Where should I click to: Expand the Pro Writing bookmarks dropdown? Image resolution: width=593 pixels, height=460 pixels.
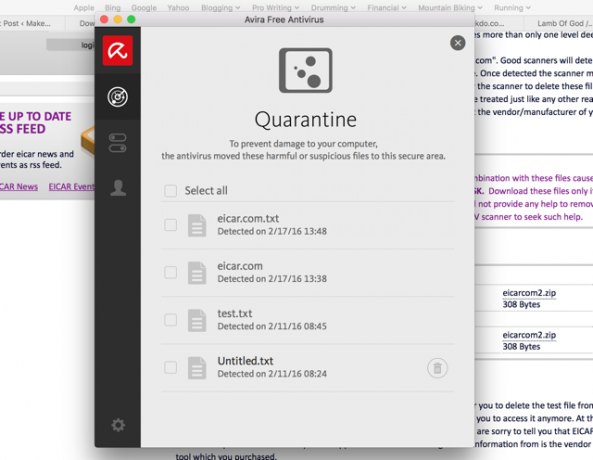coord(275,8)
